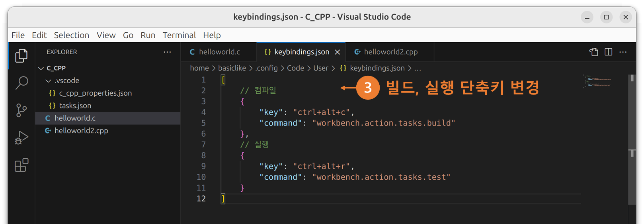Open the Edit menu

coord(39,35)
